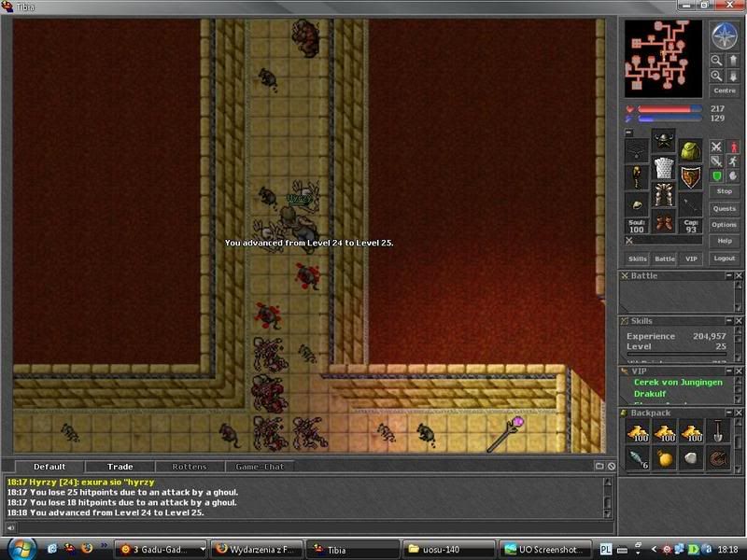
Task: Select the white stone in Backpack
Action: (691, 458)
